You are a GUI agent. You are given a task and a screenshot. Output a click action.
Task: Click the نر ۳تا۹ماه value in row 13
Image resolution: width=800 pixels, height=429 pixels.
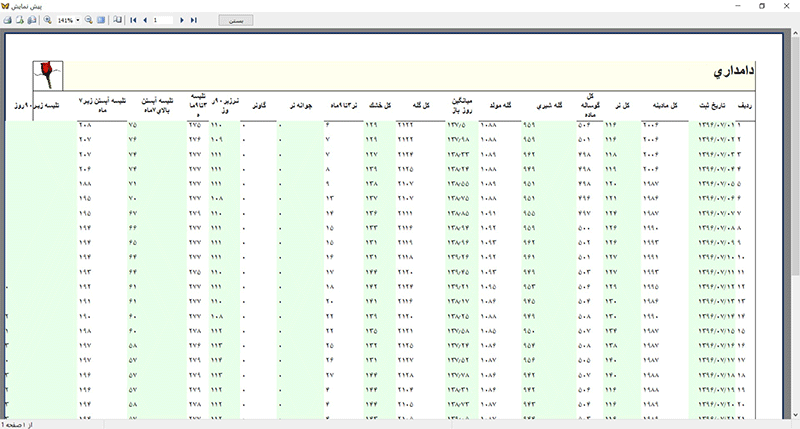point(330,301)
